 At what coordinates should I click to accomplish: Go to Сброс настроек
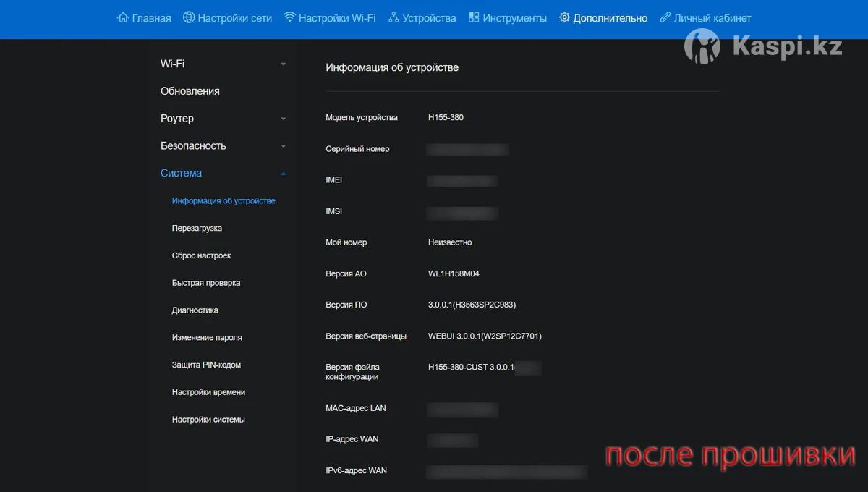click(201, 256)
